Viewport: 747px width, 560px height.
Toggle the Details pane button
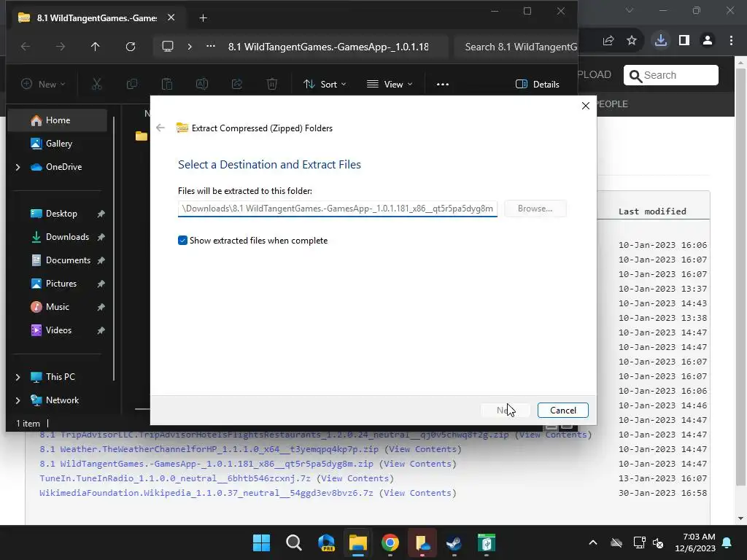[538, 85]
